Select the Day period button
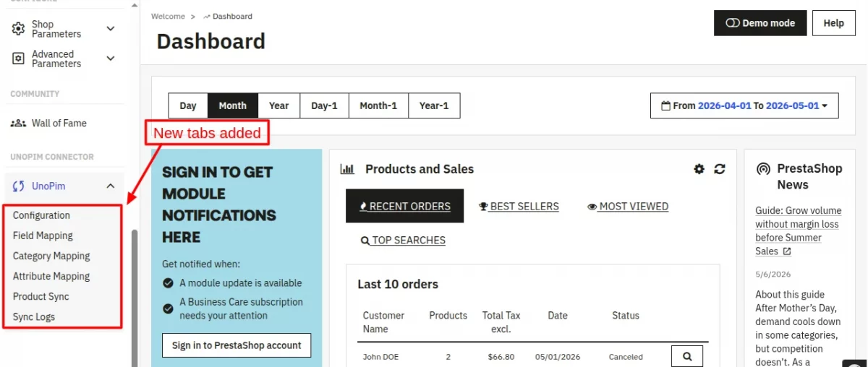Image resolution: width=868 pixels, height=367 pixels. click(188, 105)
